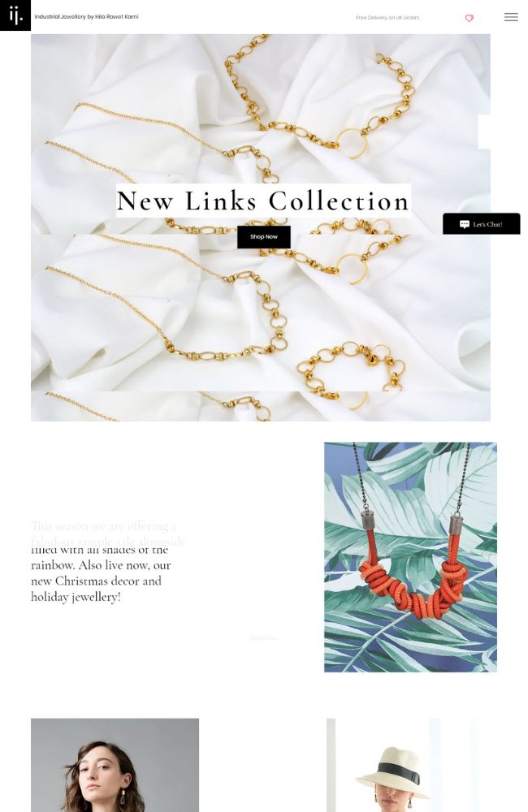The height and width of the screenshot is (812, 528).
Task: Click the Christmas decor paragraph text
Action: [x=101, y=573]
